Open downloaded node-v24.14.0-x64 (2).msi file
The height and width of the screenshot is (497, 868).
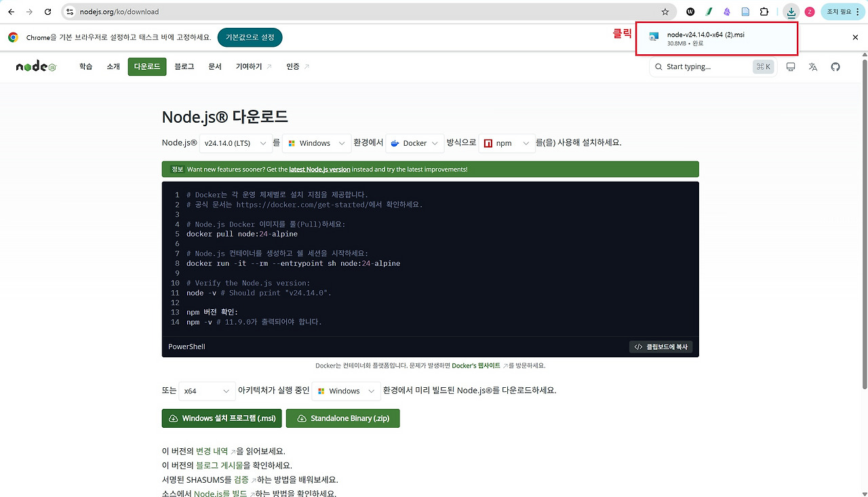pyautogui.click(x=717, y=39)
